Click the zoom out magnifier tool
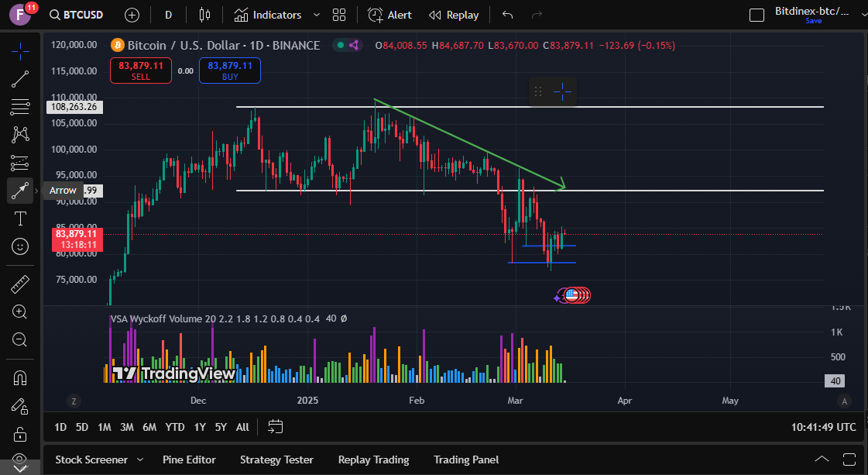 click(20, 339)
